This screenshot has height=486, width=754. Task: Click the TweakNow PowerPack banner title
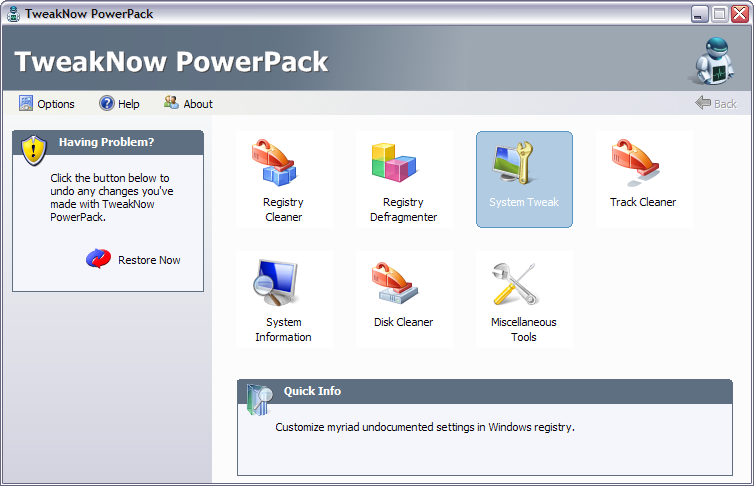coord(171,62)
